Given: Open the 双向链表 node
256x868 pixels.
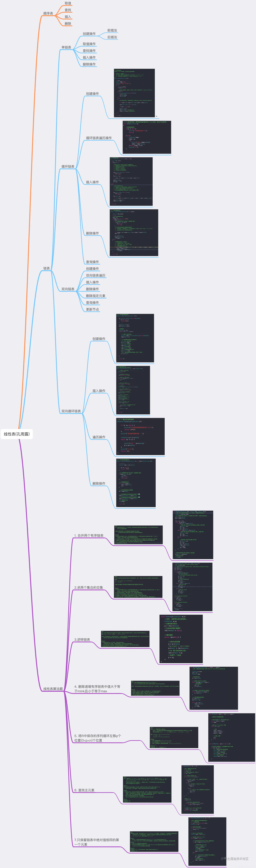Looking at the screenshot, I should (x=68, y=289).
